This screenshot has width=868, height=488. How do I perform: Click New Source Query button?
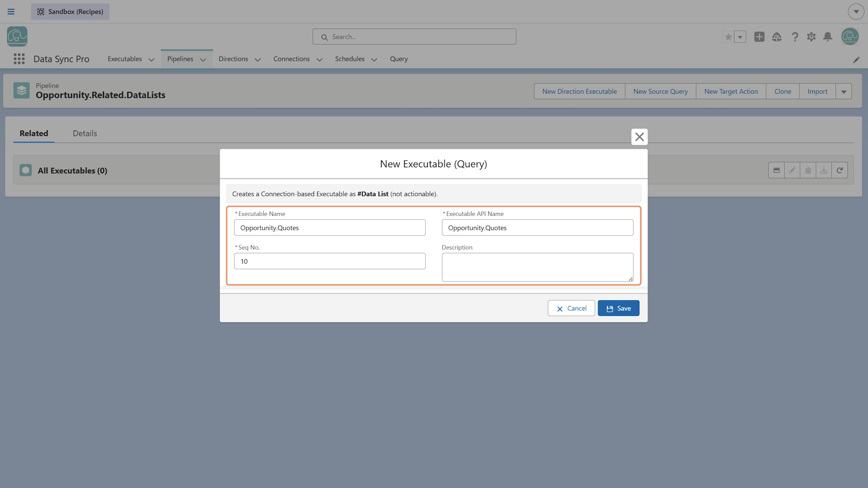[660, 91]
